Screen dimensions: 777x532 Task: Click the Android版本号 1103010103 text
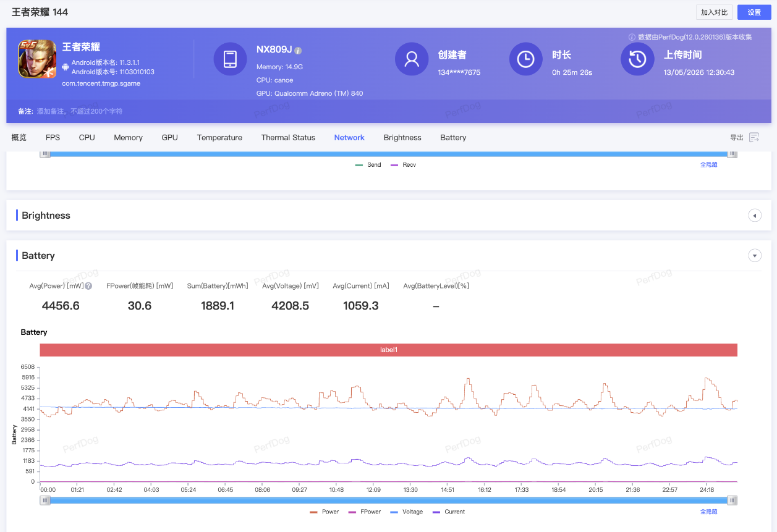pyautogui.click(x=113, y=72)
